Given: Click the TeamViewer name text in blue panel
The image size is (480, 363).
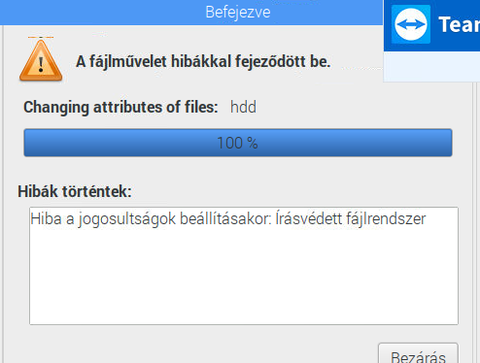Looking at the screenshot, I should tap(459, 24).
